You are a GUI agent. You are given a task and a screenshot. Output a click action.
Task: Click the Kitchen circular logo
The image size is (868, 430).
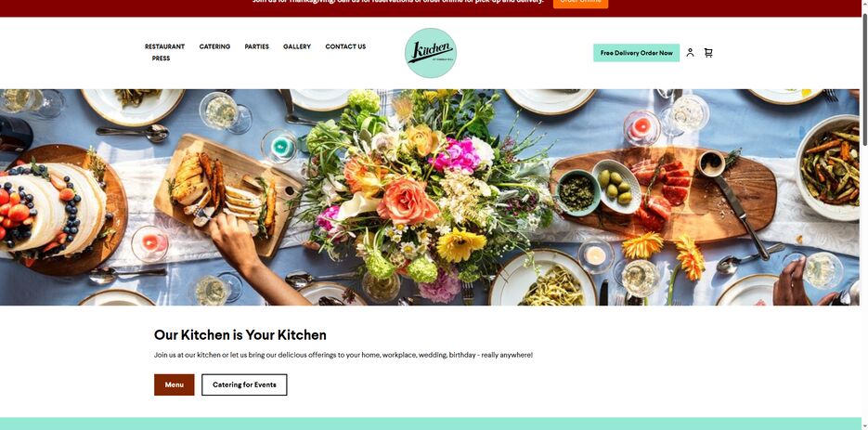coord(431,53)
